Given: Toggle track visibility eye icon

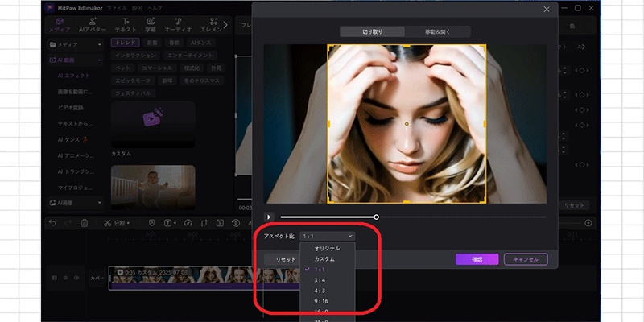Looking at the screenshot, I should (x=65, y=278).
